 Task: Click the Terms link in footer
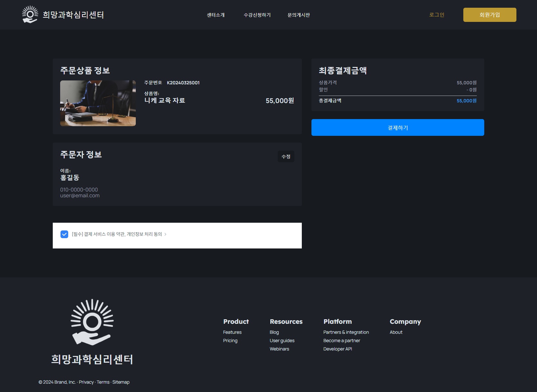[x=103, y=382]
